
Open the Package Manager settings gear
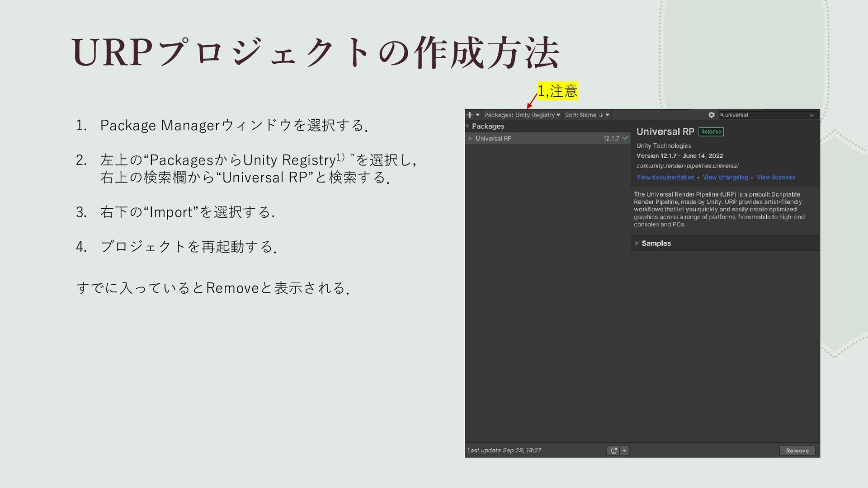(x=712, y=115)
